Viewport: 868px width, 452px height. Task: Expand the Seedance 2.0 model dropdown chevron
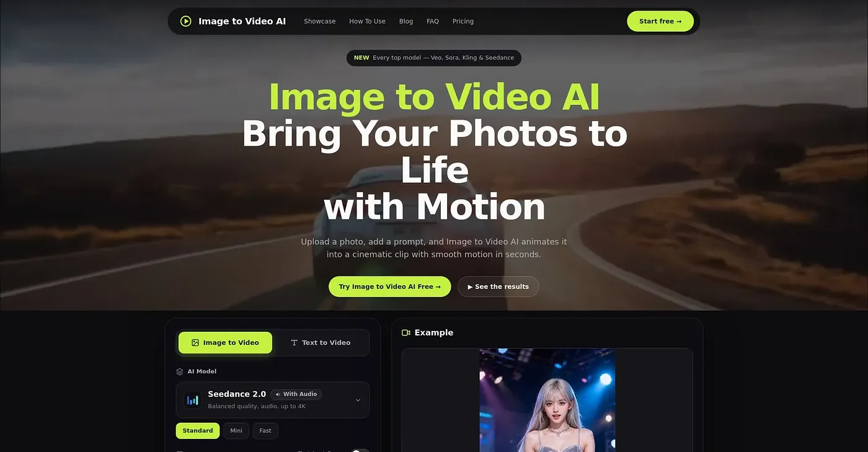(x=358, y=400)
